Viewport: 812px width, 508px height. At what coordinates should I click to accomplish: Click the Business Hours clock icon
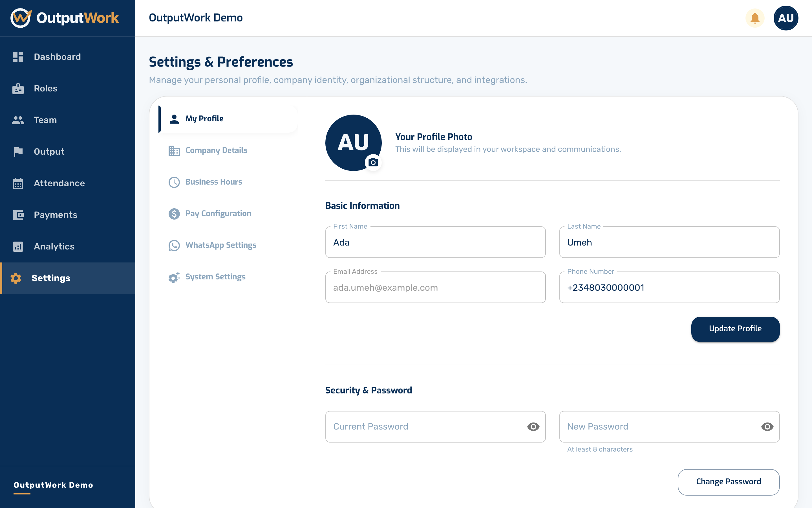point(174,182)
